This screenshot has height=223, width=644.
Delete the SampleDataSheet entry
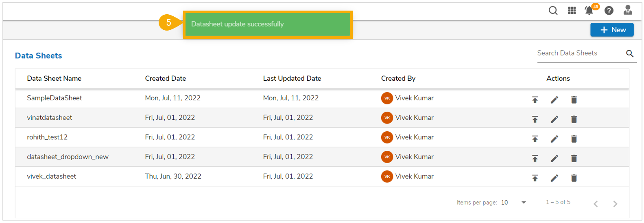(574, 100)
